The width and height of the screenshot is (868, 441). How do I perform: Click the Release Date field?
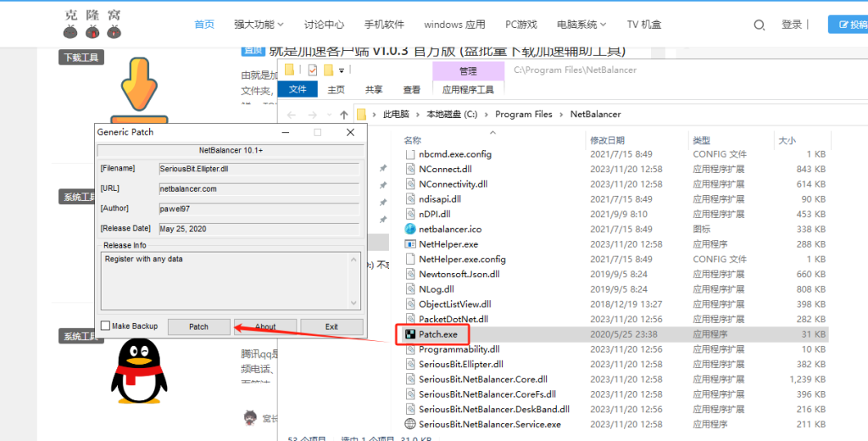point(259,229)
